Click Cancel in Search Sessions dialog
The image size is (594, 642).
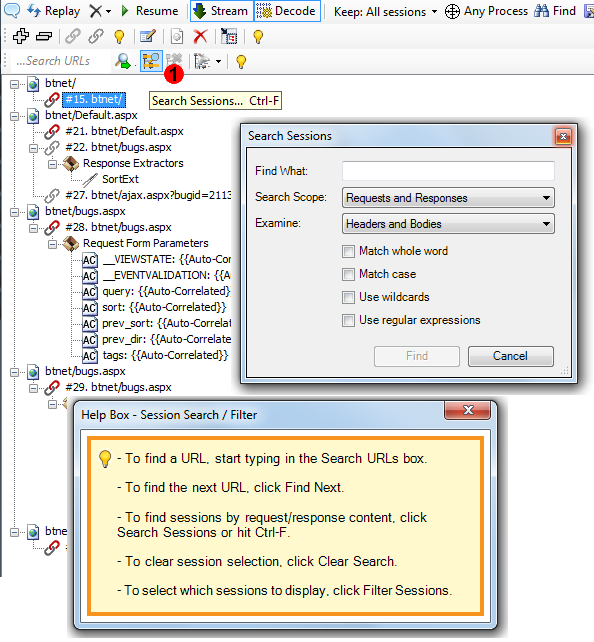coord(511,356)
